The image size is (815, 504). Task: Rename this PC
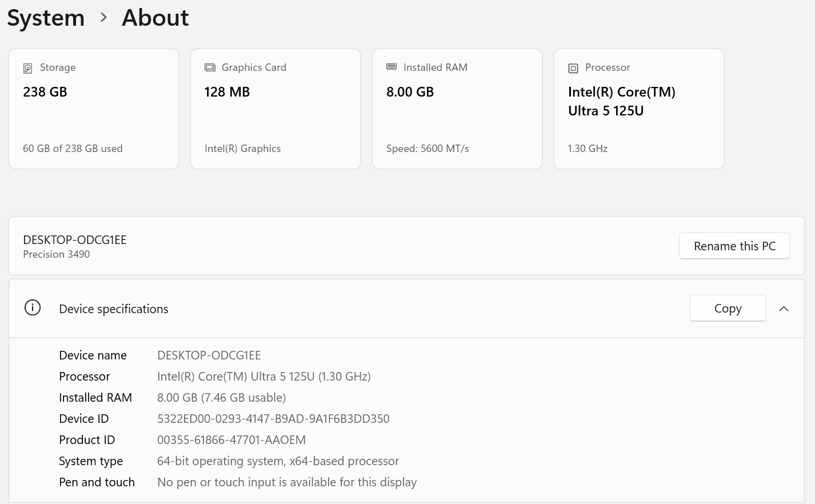pos(734,246)
